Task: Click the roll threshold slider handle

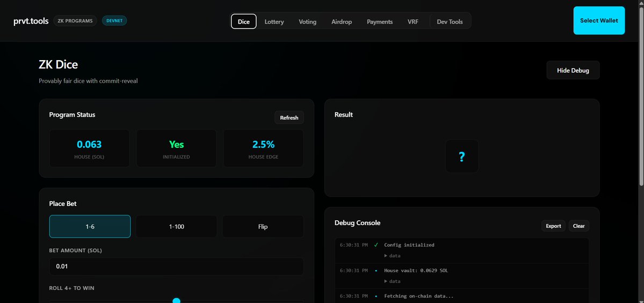Action: (177, 301)
